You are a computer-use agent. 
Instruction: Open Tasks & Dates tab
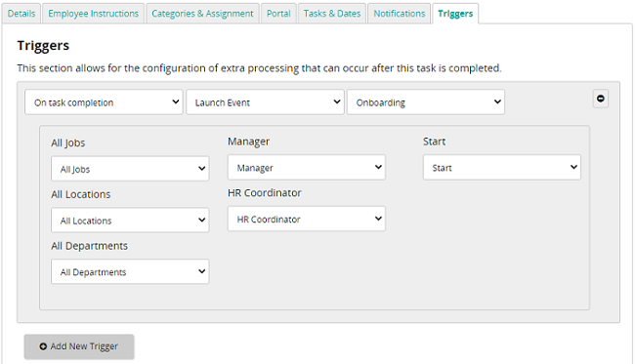pyautogui.click(x=332, y=14)
